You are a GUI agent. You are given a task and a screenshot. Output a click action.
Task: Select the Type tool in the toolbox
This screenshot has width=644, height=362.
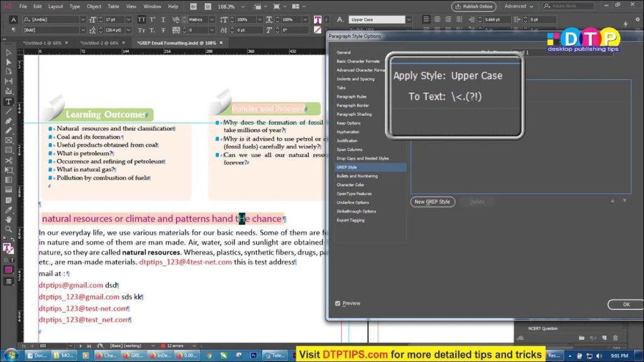click(9, 101)
